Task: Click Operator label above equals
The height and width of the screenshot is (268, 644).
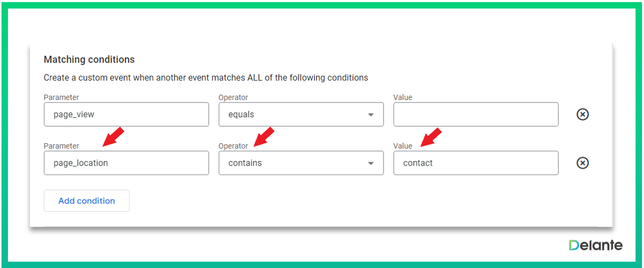Action: point(233,97)
